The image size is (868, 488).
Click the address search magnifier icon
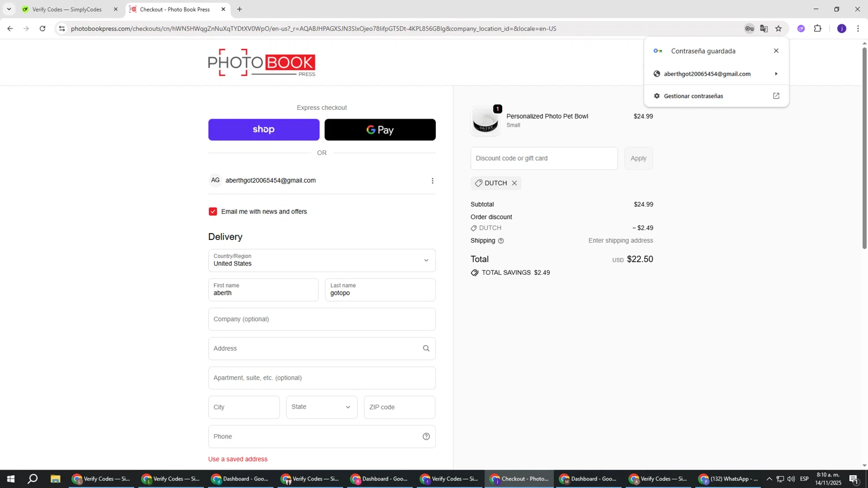click(x=426, y=349)
